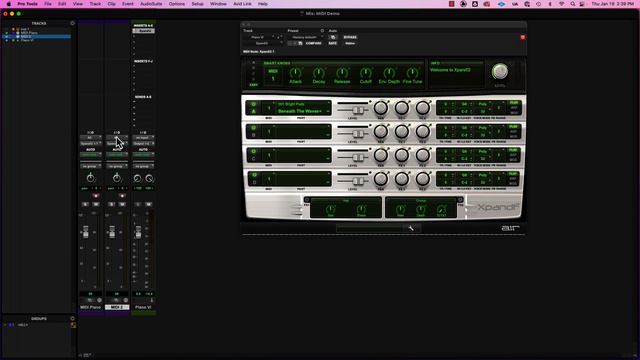Click Xpand!2 insert slot on Piano VI
Image resolution: width=640 pixels, height=360 pixels.
pos(143,31)
